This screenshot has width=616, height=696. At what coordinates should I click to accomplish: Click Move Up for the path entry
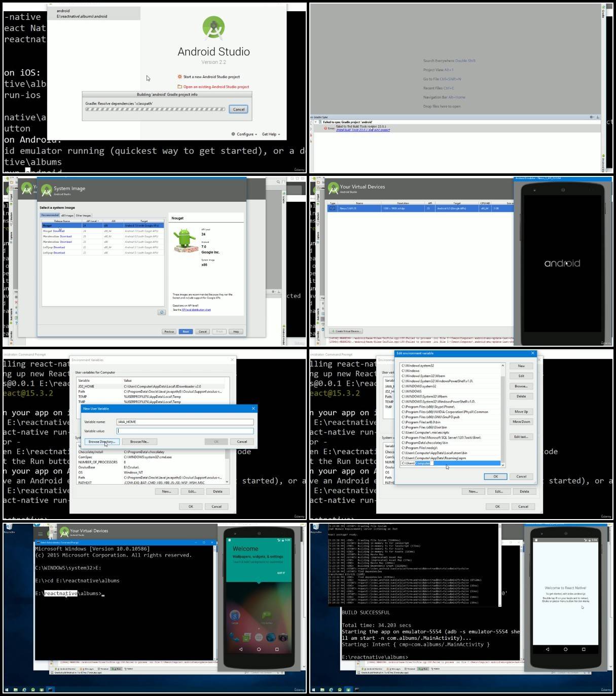click(521, 412)
